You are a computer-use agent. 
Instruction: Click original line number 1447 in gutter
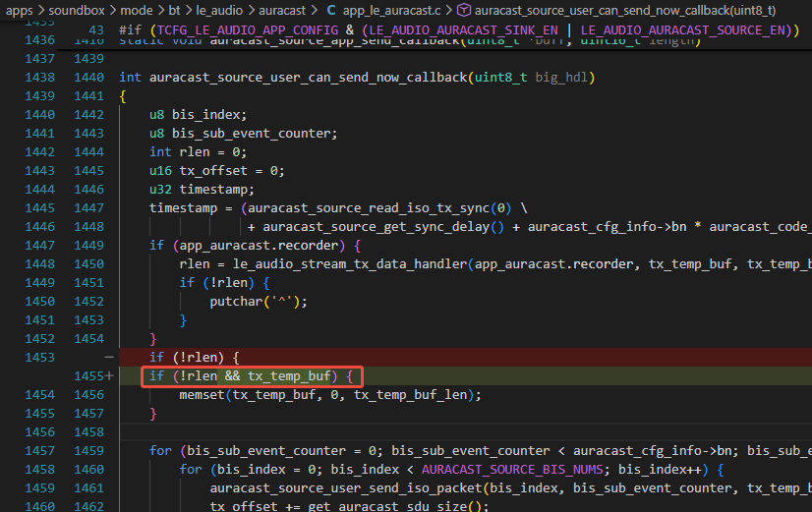click(x=40, y=245)
